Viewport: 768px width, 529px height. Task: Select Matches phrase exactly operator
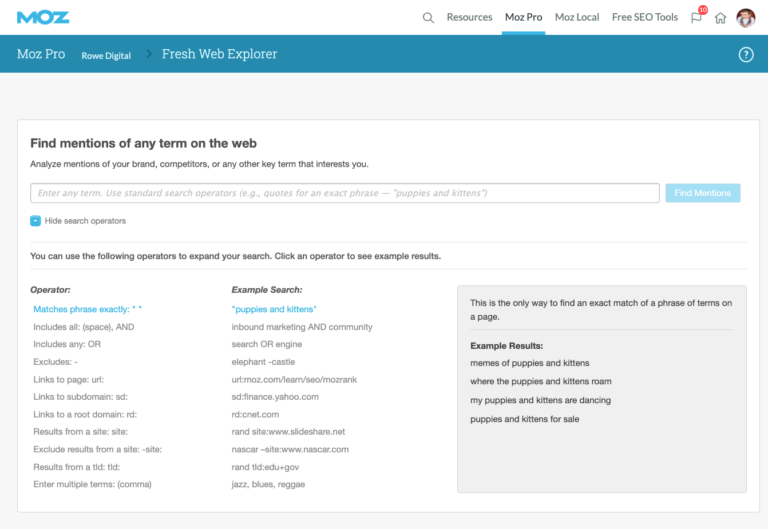click(x=88, y=309)
